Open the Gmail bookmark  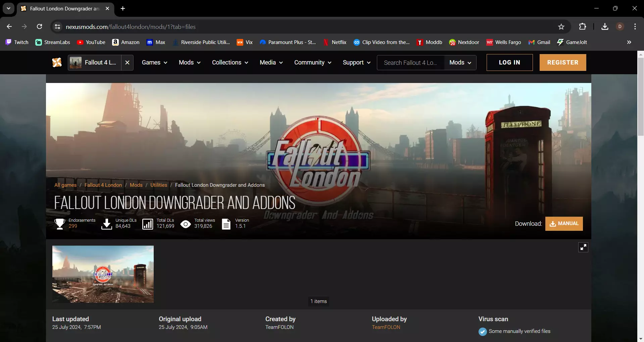(x=539, y=42)
